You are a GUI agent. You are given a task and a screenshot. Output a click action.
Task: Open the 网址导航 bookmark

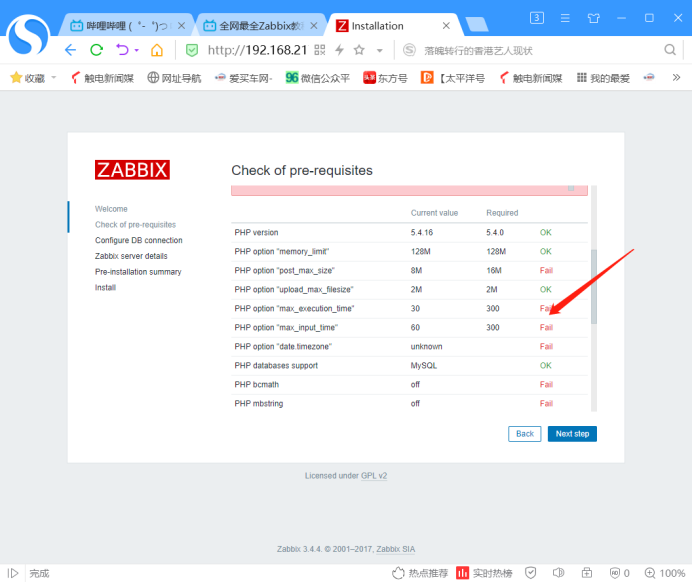click(x=174, y=78)
